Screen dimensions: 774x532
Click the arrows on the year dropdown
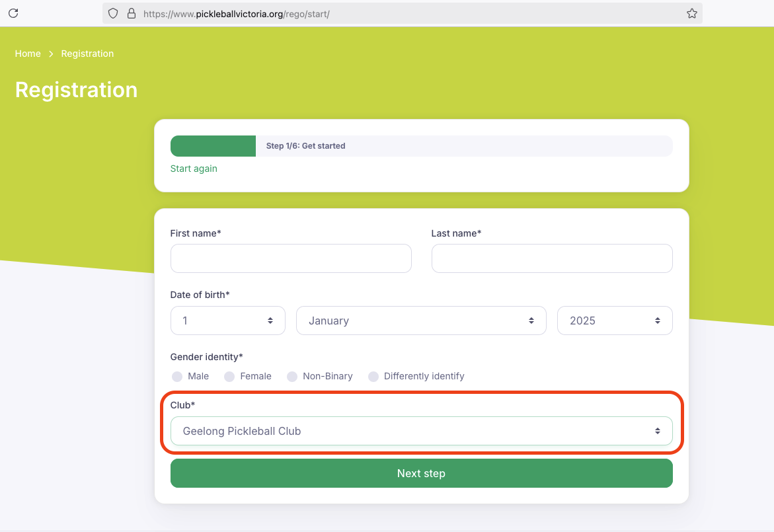pyautogui.click(x=658, y=321)
